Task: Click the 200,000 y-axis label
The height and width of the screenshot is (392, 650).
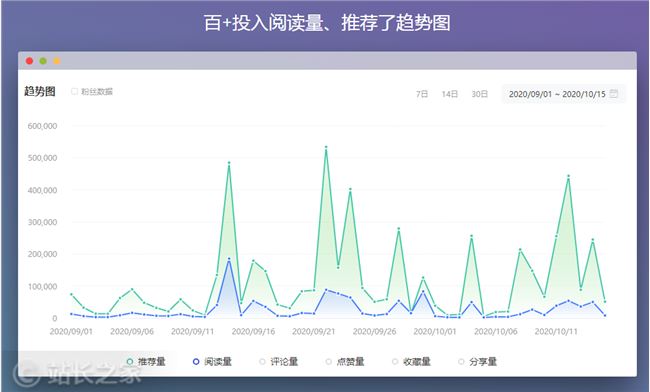Action: tap(42, 254)
